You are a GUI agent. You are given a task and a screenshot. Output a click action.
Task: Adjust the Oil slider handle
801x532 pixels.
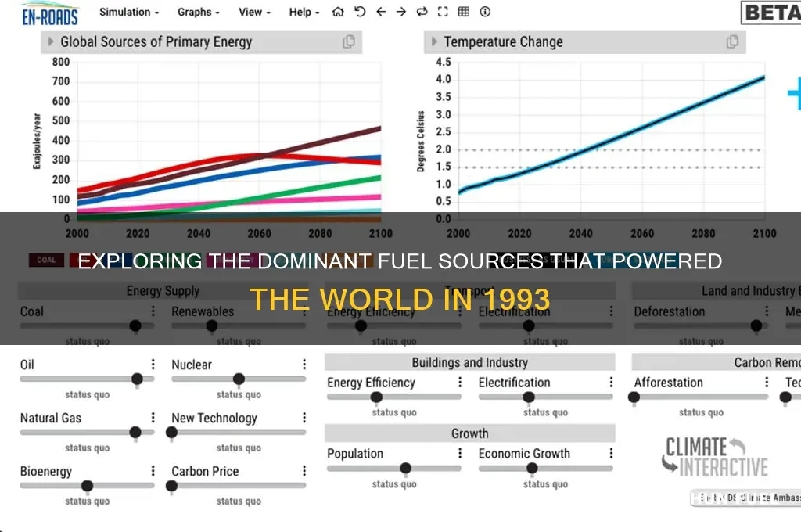coord(137,379)
